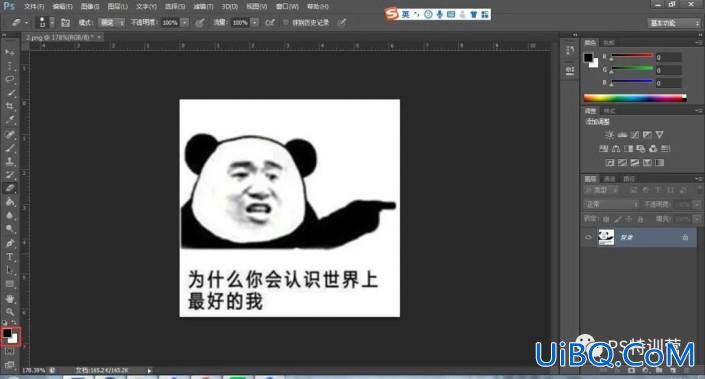Image resolution: width=705 pixels, height=379 pixels.
Task: Open the Image menu
Action: point(90,7)
